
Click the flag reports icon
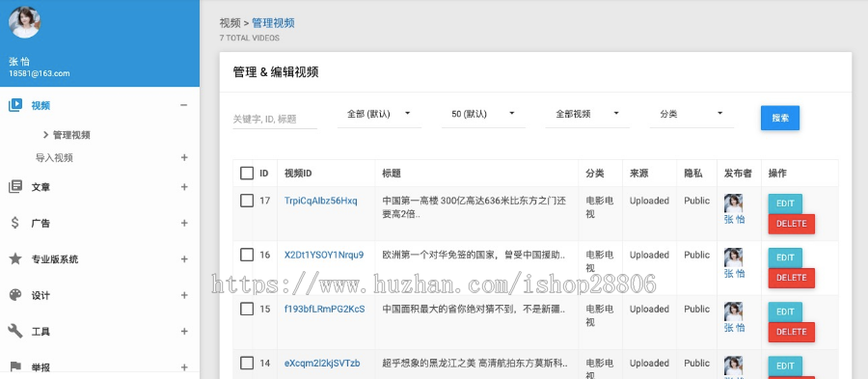(15, 366)
